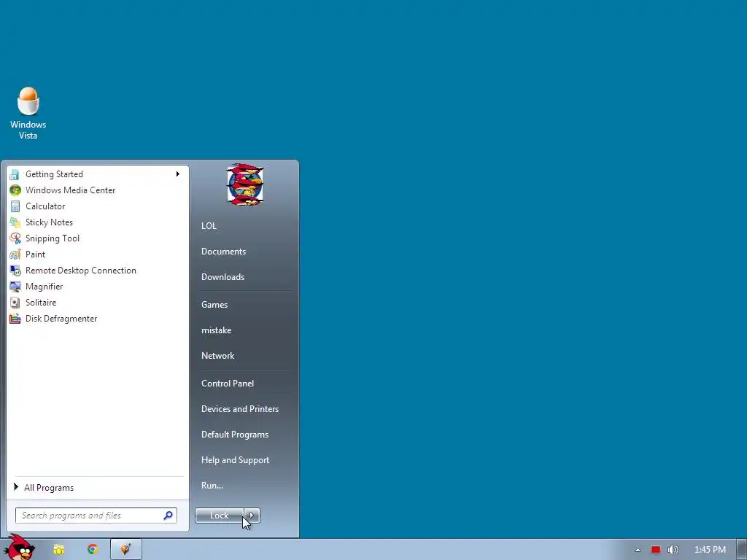Image resolution: width=747 pixels, height=560 pixels.
Task: Select the Windows Media Center text entry
Action: coord(71,190)
